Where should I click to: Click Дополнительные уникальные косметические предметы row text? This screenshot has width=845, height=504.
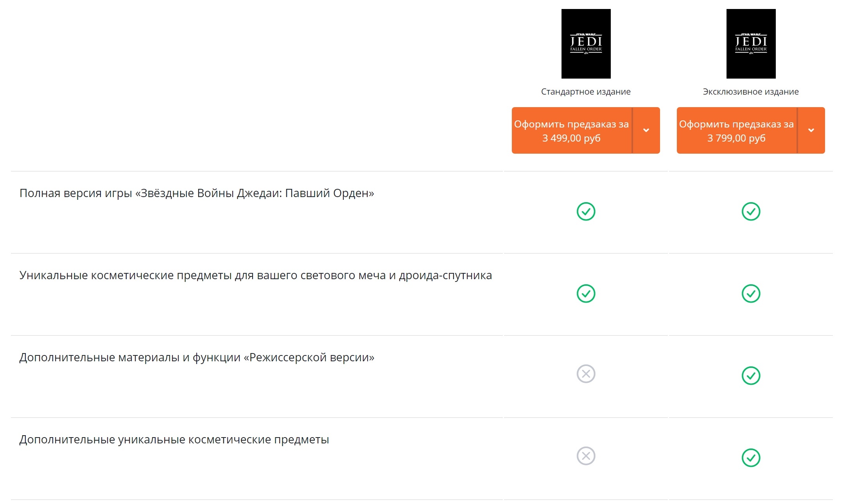click(174, 439)
